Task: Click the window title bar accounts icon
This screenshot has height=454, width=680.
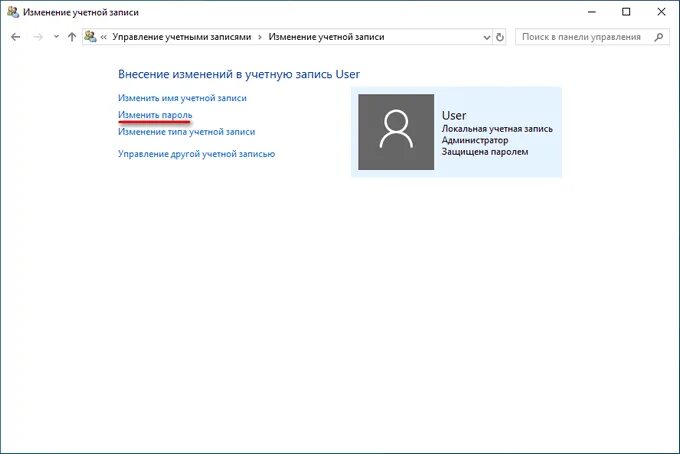Action: pyautogui.click(x=13, y=12)
